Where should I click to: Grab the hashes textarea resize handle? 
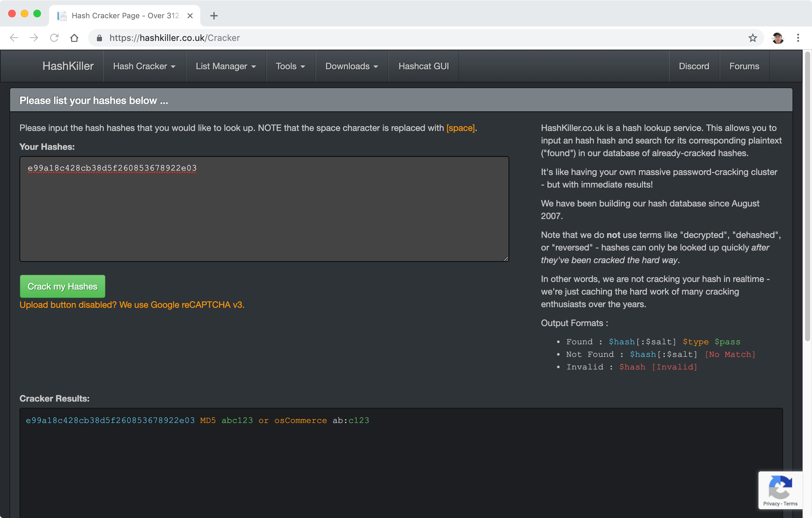506,259
